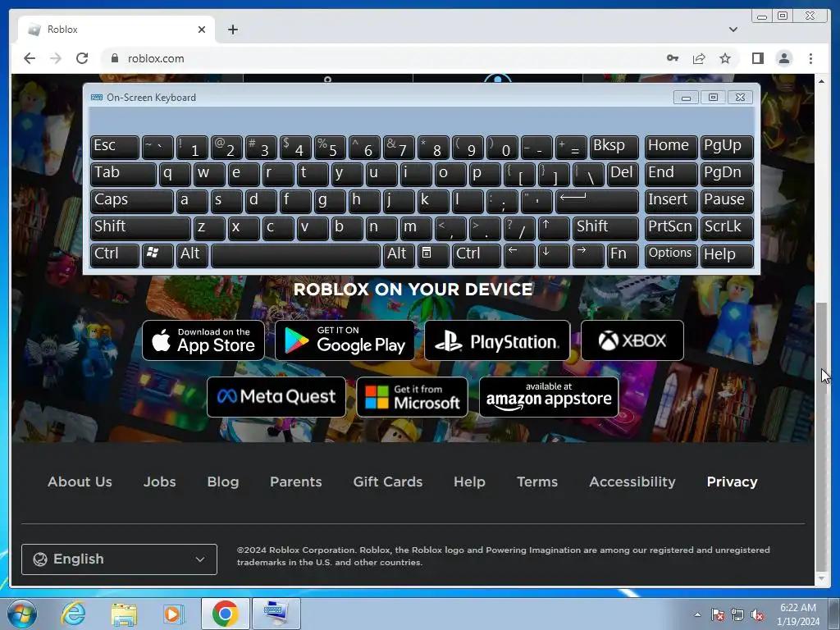
Task: Click the down arrow key on keyboard
Action: pyautogui.click(x=554, y=255)
